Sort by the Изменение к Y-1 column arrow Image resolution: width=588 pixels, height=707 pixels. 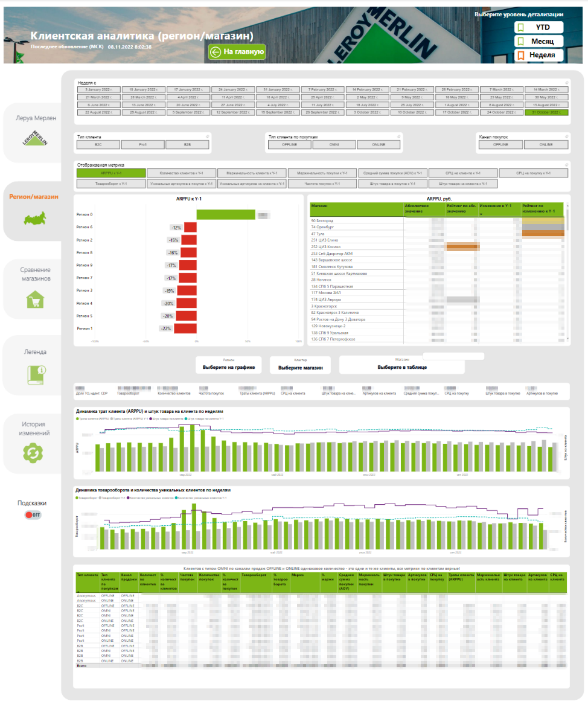click(x=481, y=214)
